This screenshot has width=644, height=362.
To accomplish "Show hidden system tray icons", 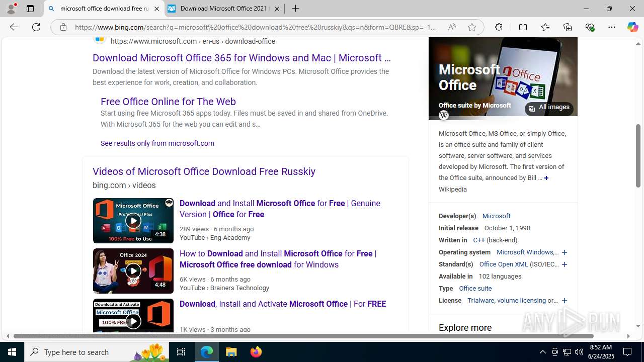I will point(542,352).
